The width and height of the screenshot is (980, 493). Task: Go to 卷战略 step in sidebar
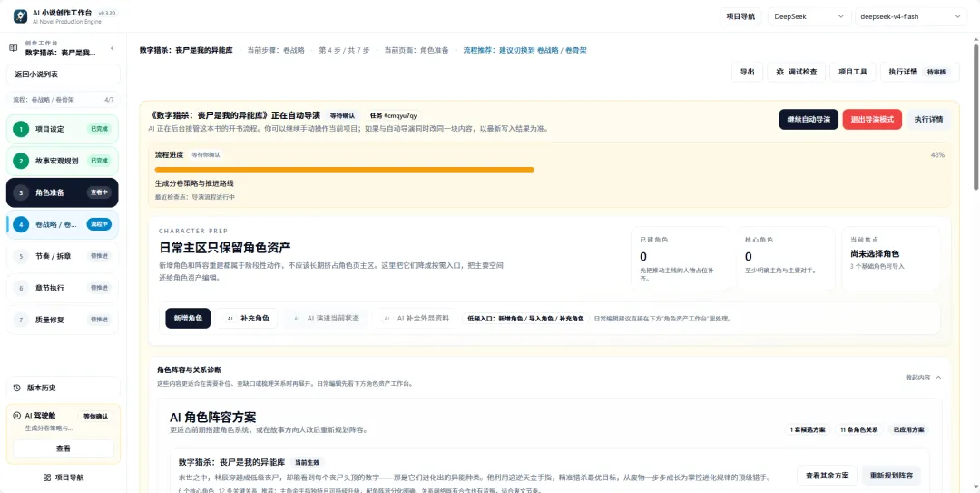[63, 224]
